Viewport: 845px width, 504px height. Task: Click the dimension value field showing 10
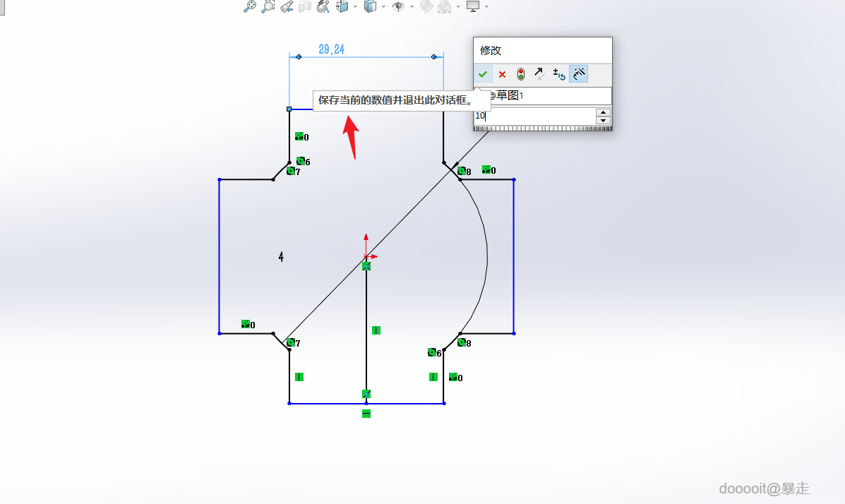534,115
